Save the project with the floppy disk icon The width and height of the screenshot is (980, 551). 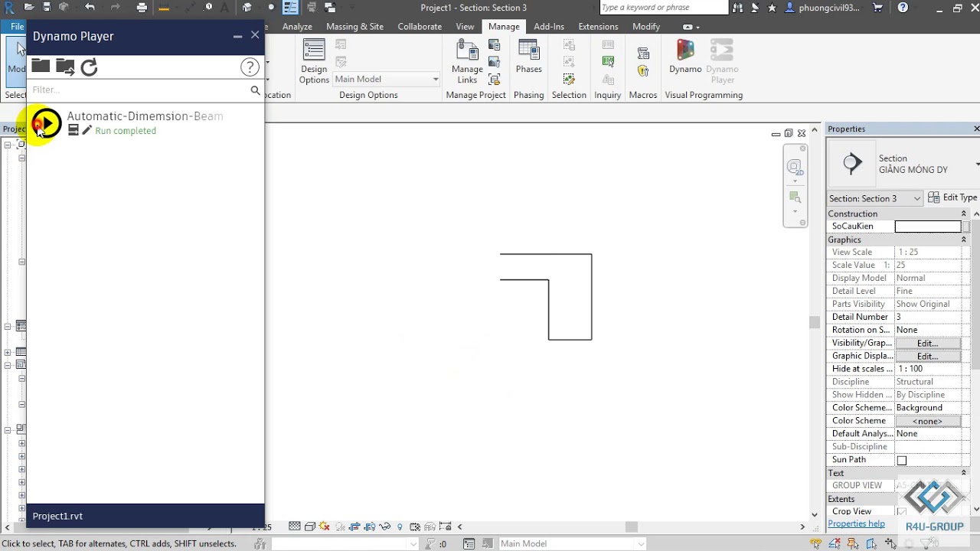47,8
